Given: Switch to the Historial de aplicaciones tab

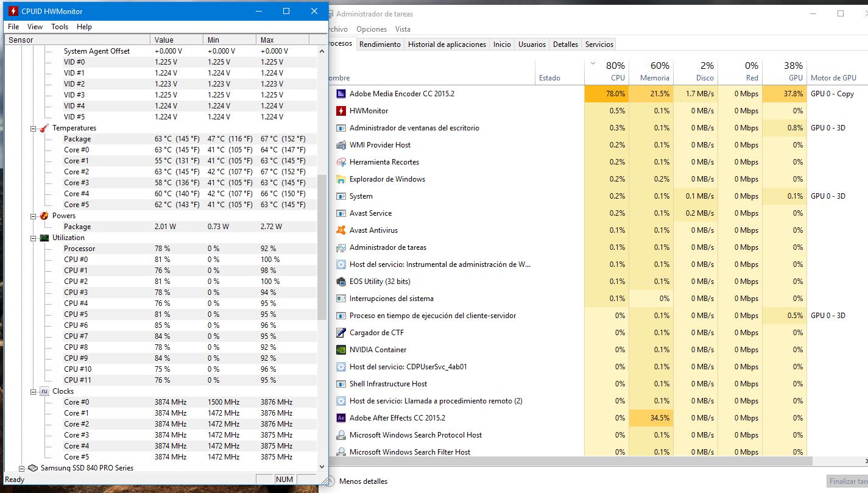Looking at the screenshot, I should (447, 44).
